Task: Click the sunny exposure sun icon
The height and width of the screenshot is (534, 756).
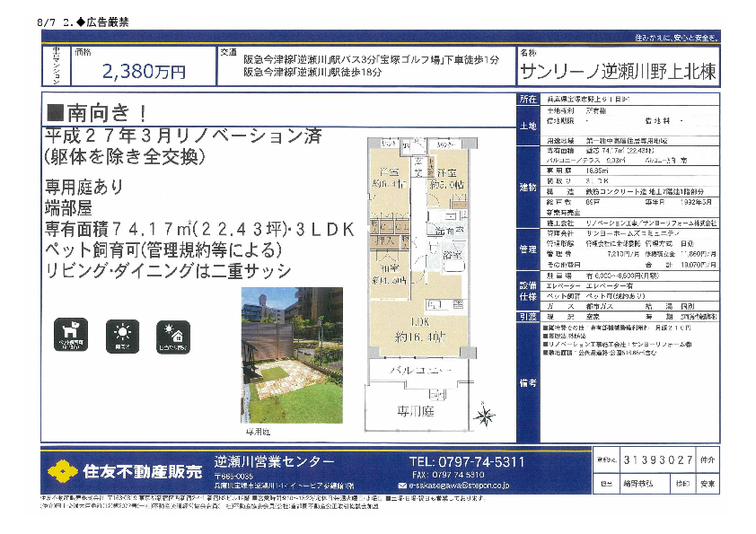Action: [120, 334]
